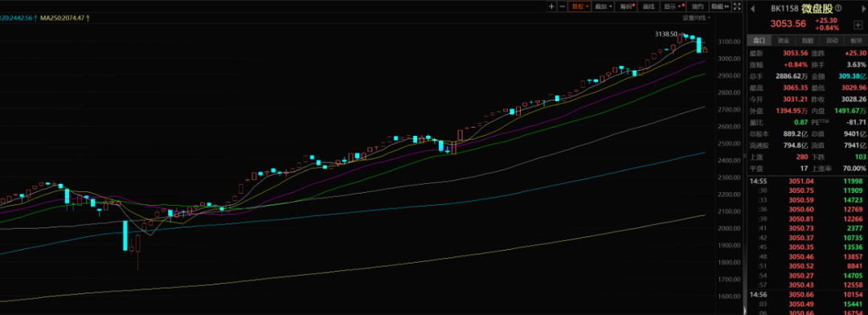Activate the 画线 drawing tool button
868x315 pixels.
coord(649,6)
